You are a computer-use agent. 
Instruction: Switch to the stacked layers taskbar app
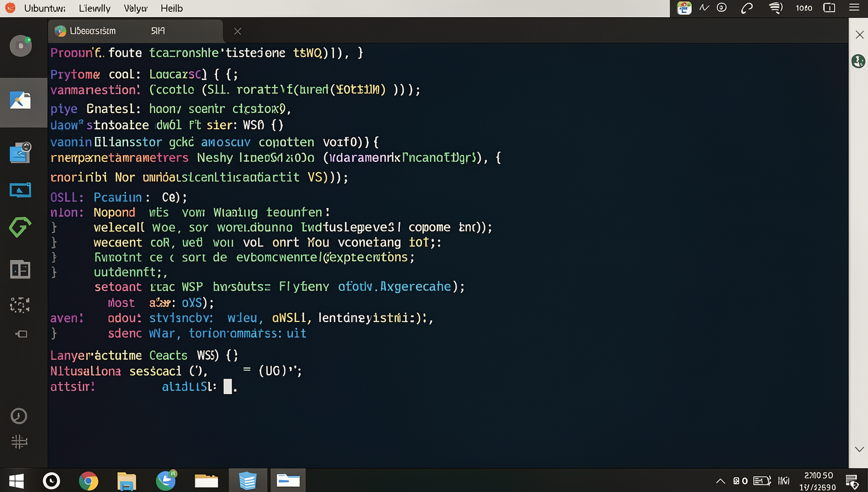point(247,481)
